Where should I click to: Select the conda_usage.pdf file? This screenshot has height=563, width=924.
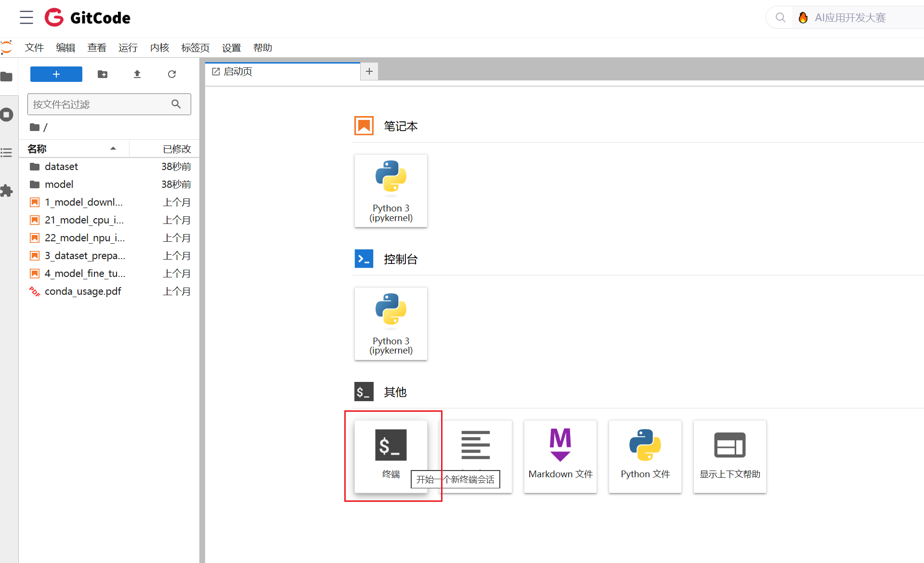109,291
